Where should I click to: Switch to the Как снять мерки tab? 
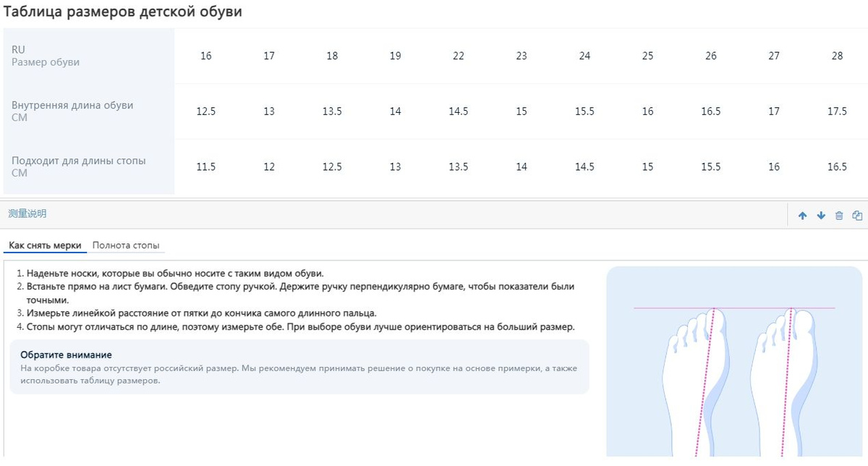click(x=45, y=245)
